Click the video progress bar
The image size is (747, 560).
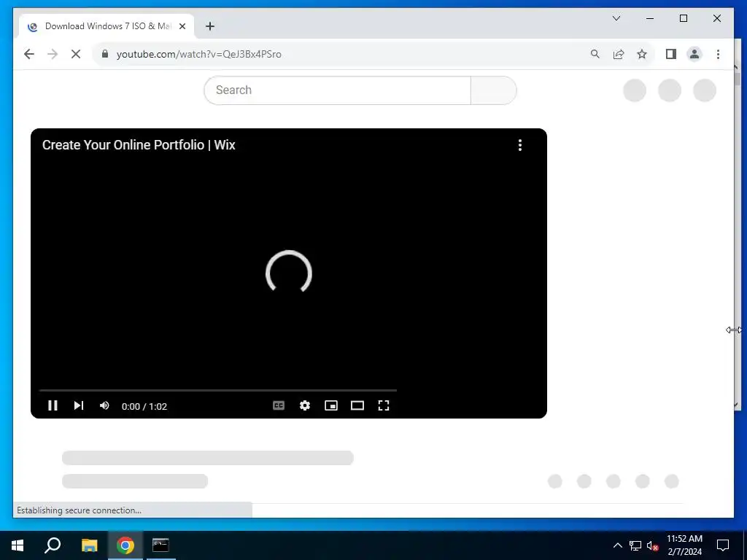pyautogui.click(x=217, y=391)
